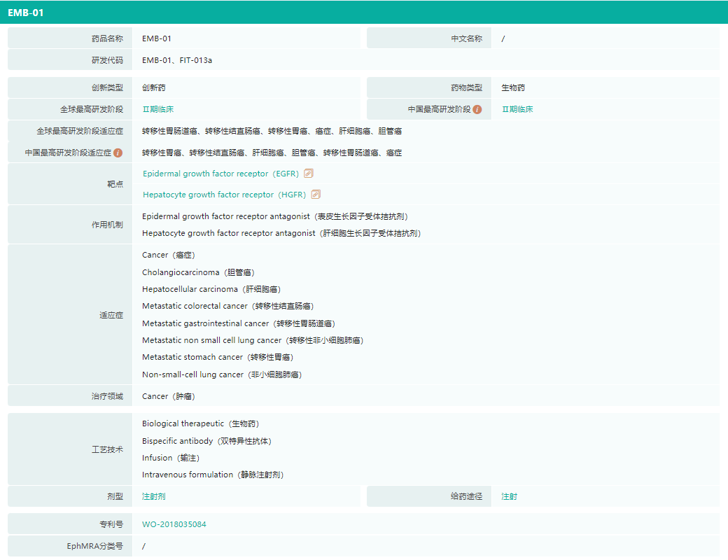This screenshot has width=728, height=560.
Task: Click info icon beside 中国最高研发阶段适应症 label
Action: coord(118,153)
